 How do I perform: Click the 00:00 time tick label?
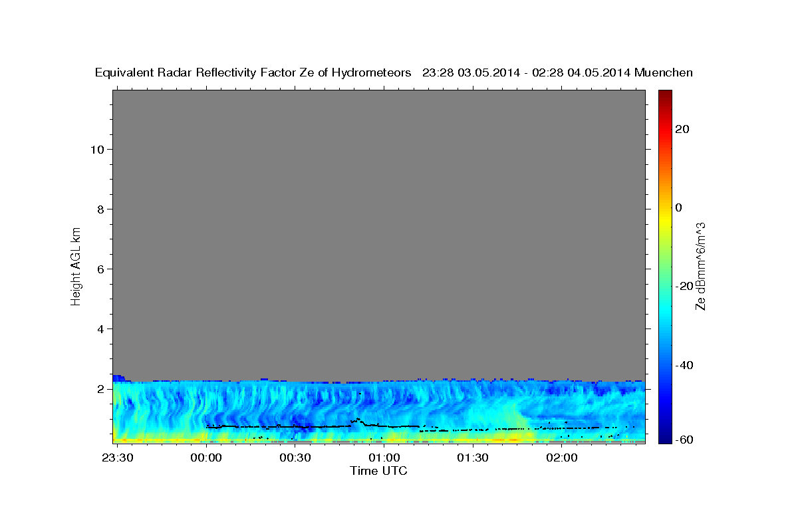click(x=206, y=458)
